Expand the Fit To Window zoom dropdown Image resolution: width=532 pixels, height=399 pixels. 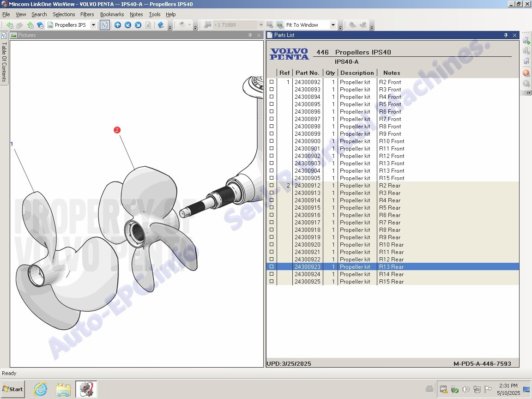point(332,25)
